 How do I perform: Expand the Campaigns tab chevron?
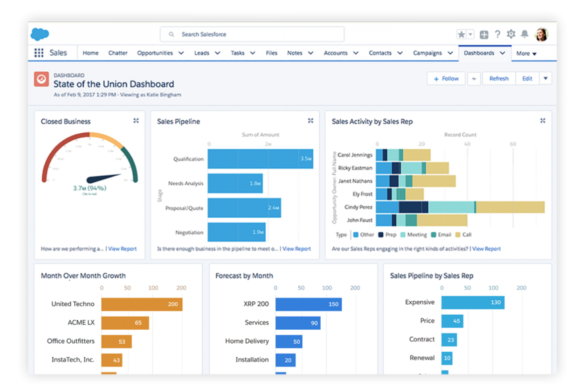(451, 53)
